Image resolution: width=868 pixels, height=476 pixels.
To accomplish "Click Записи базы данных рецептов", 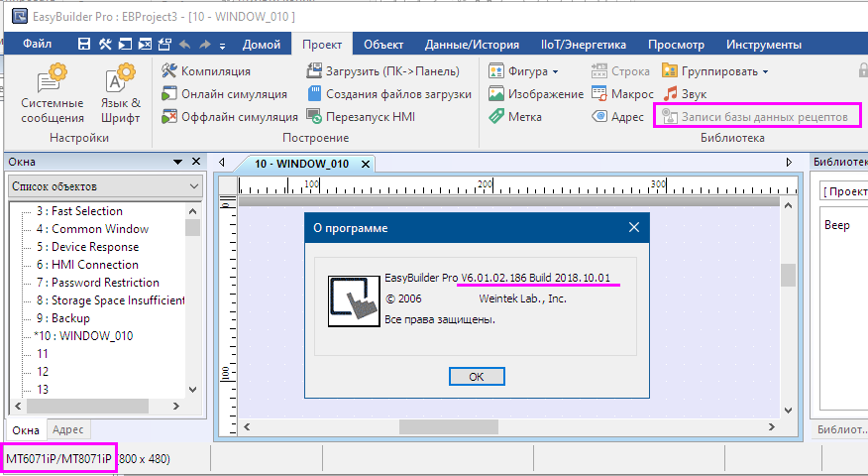I will pyautogui.click(x=755, y=117).
